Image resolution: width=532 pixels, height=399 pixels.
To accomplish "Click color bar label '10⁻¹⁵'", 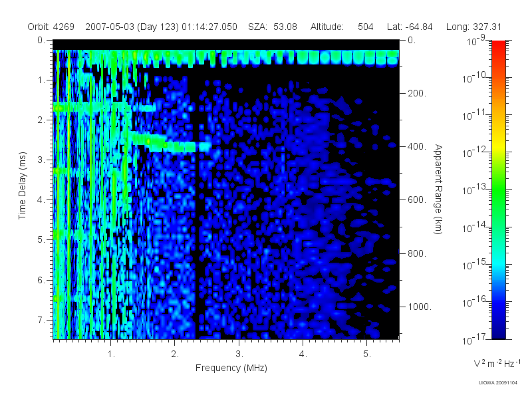I will click(475, 264).
